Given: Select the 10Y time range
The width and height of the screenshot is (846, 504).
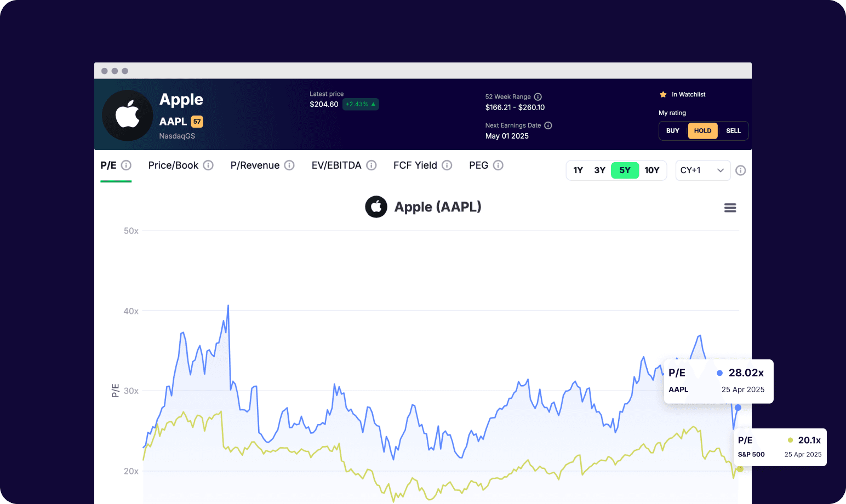Looking at the screenshot, I should [x=651, y=170].
